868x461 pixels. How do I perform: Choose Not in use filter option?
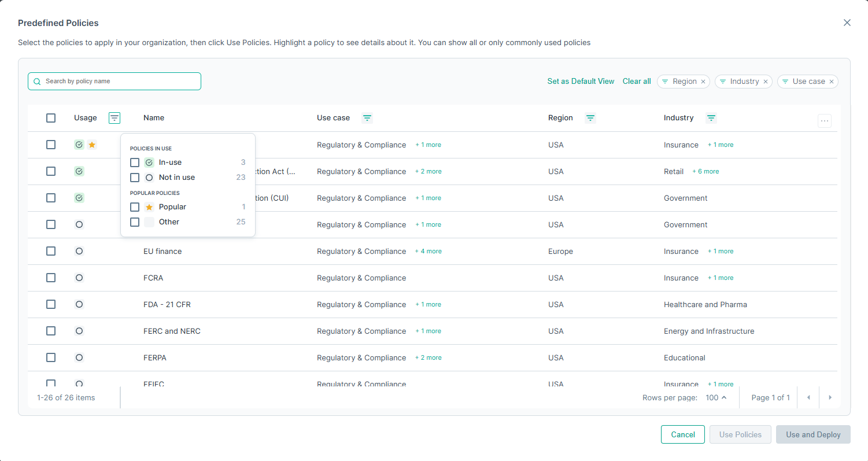click(135, 178)
